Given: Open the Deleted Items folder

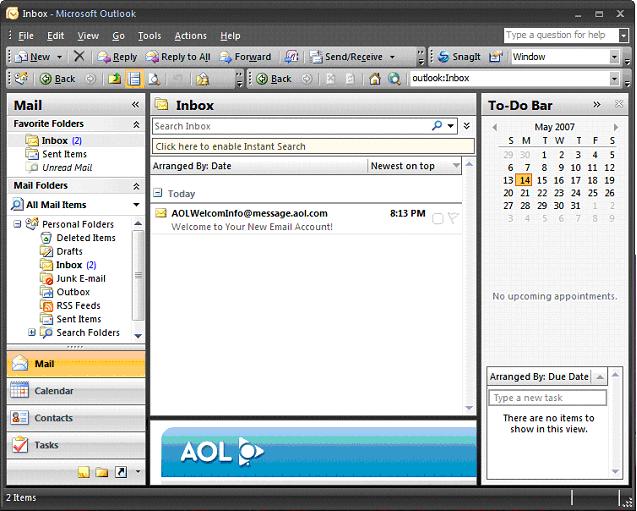Looking at the screenshot, I should pyautogui.click(x=78, y=238).
